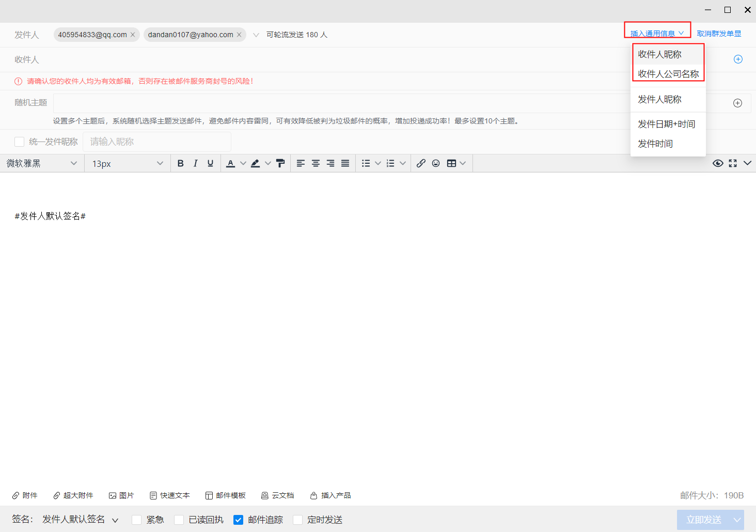The height and width of the screenshot is (532, 756).
Task: Insert a hyperlink with the link icon
Action: tap(420, 163)
